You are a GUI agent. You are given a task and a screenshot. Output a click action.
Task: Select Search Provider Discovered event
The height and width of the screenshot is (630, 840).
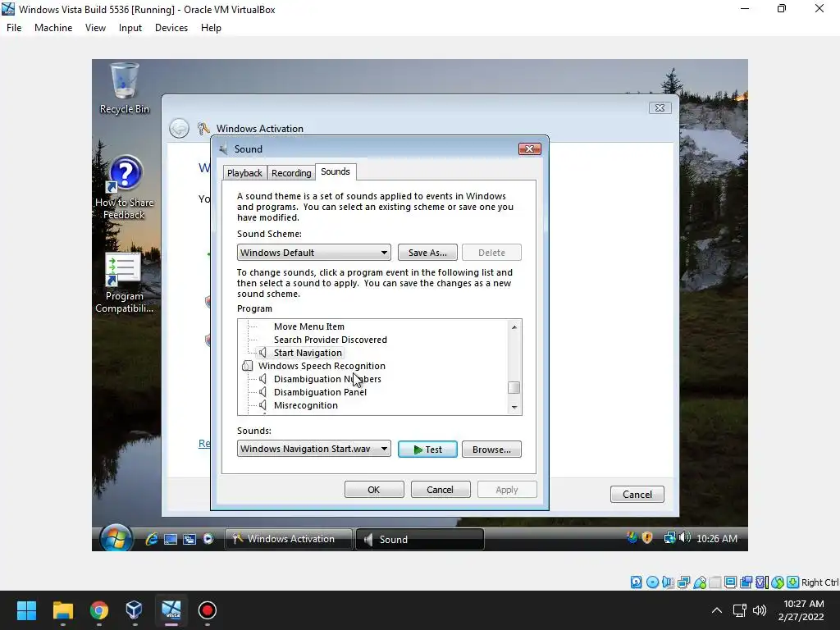330,340
